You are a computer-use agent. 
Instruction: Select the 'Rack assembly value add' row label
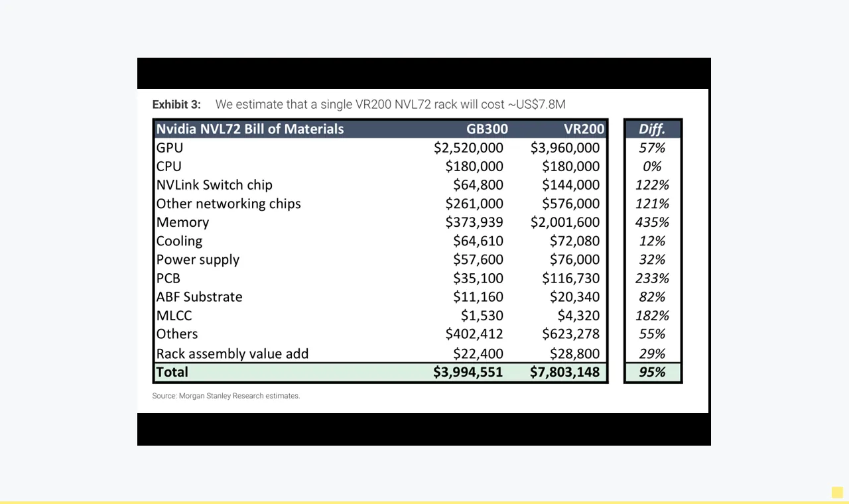[233, 353]
